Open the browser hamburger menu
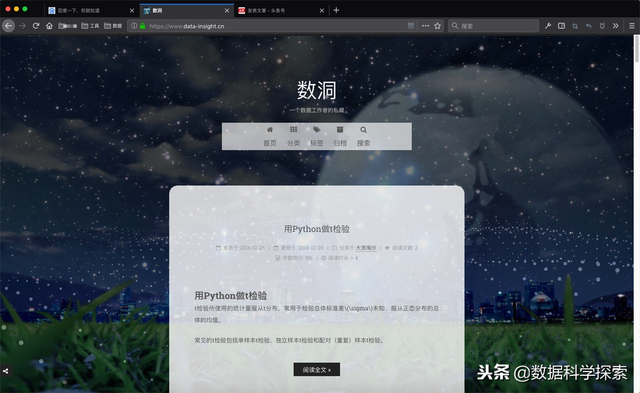 click(631, 26)
